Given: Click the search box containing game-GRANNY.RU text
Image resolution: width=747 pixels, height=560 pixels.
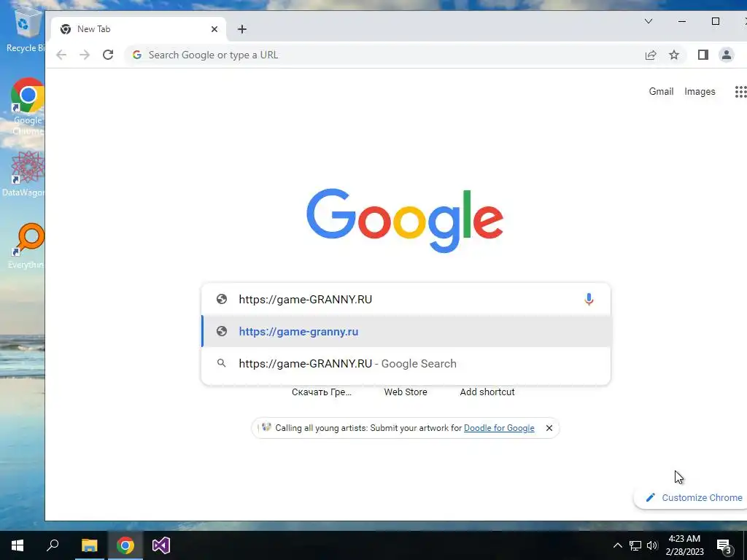Looking at the screenshot, I should point(406,299).
